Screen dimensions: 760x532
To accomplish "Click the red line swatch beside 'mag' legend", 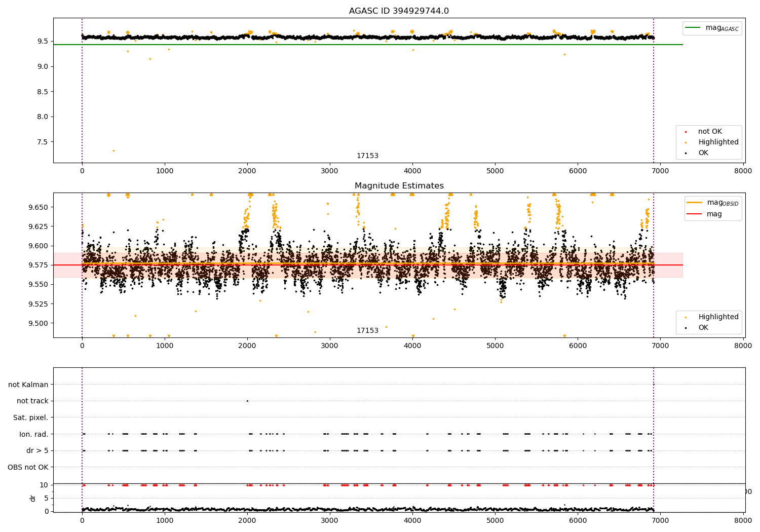I will [694, 214].
